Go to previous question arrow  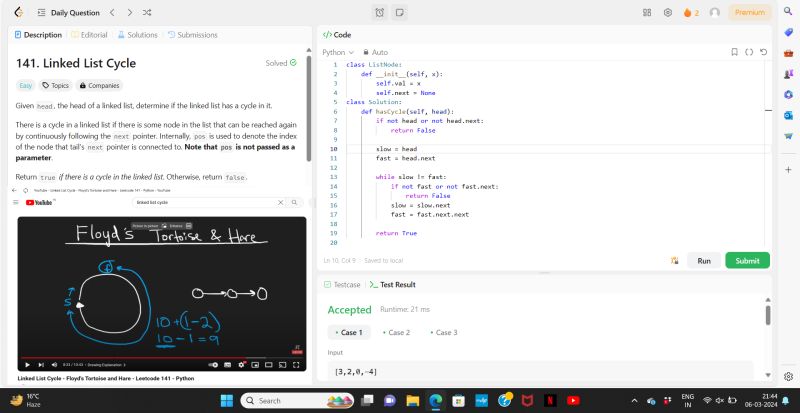pyautogui.click(x=112, y=13)
